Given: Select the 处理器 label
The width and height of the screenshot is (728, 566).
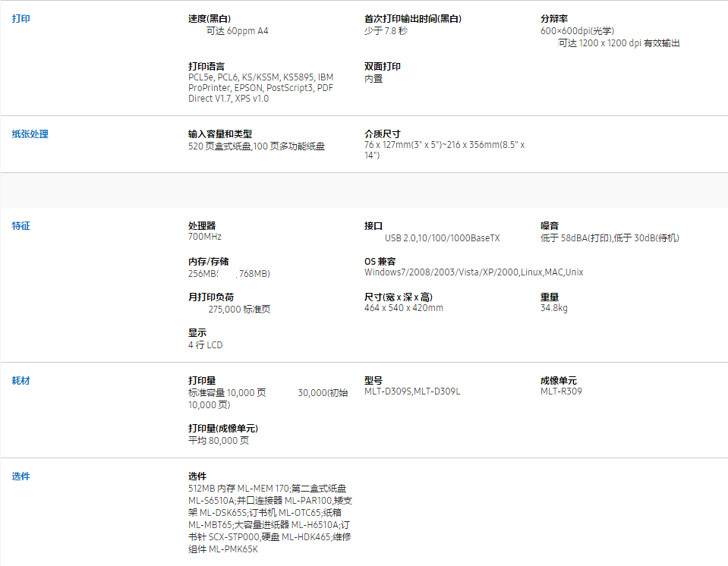Looking at the screenshot, I should (x=202, y=226).
